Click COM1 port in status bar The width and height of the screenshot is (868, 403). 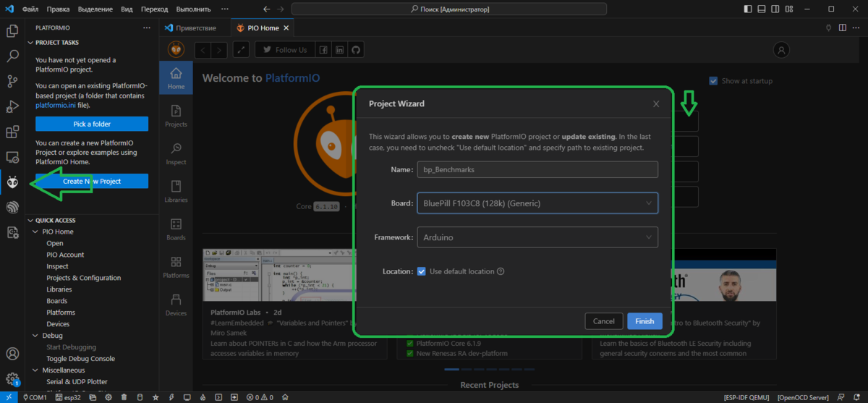34,397
